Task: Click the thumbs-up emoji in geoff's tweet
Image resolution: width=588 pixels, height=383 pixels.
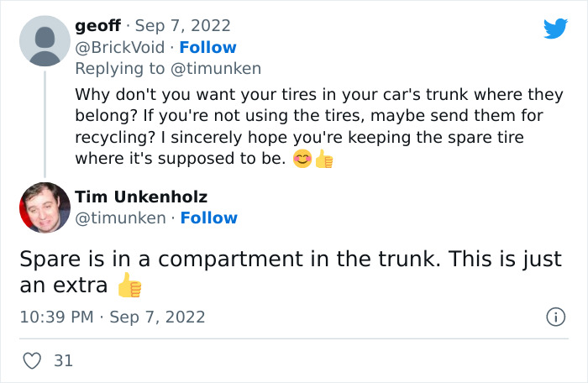Action: point(323,160)
